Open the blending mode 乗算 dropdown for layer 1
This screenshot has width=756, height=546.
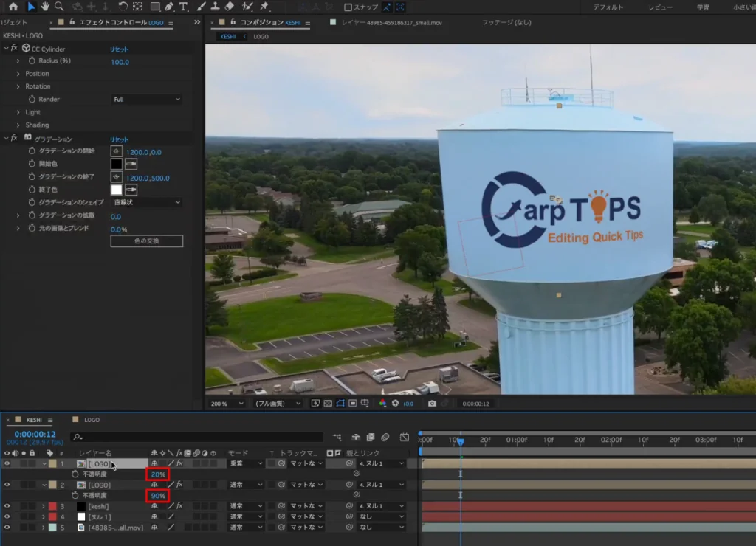click(246, 463)
